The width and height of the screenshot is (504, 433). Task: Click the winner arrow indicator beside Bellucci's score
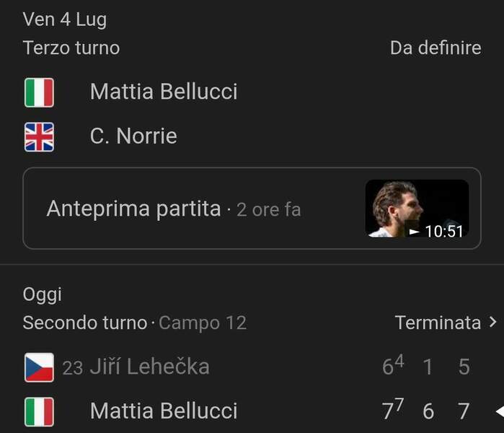[x=498, y=411]
